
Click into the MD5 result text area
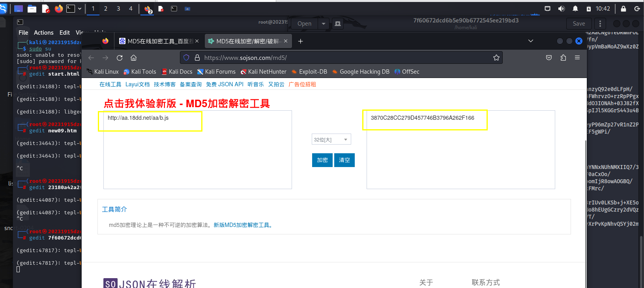pyautogui.click(x=461, y=150)
